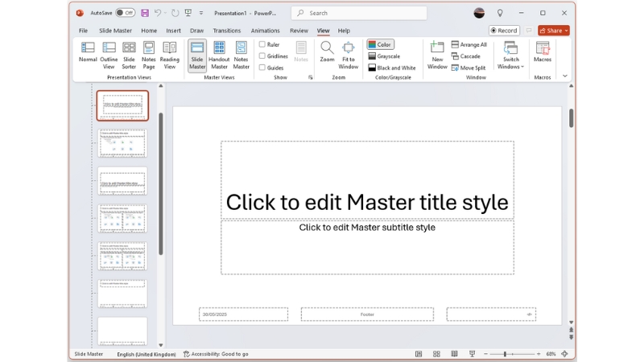644x362 pixels.
Task: Switch to the Transitions tab
Action: (227, 31)
